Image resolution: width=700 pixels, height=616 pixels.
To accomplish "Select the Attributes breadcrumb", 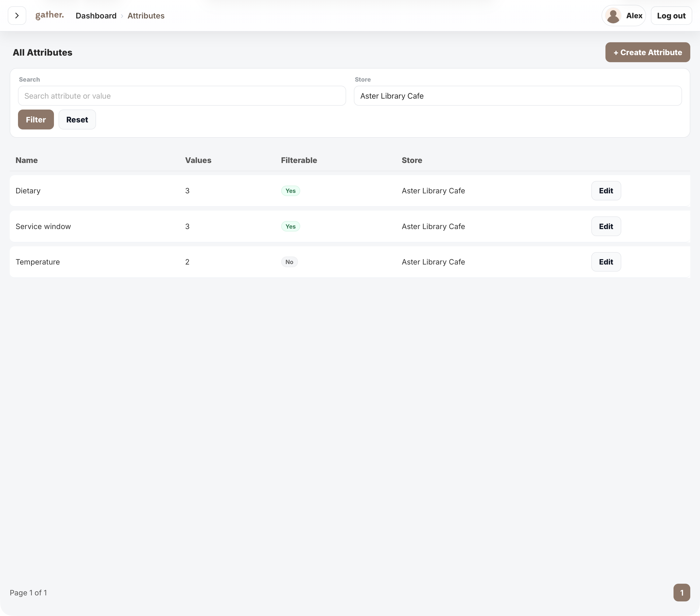I will coord(146,16).
